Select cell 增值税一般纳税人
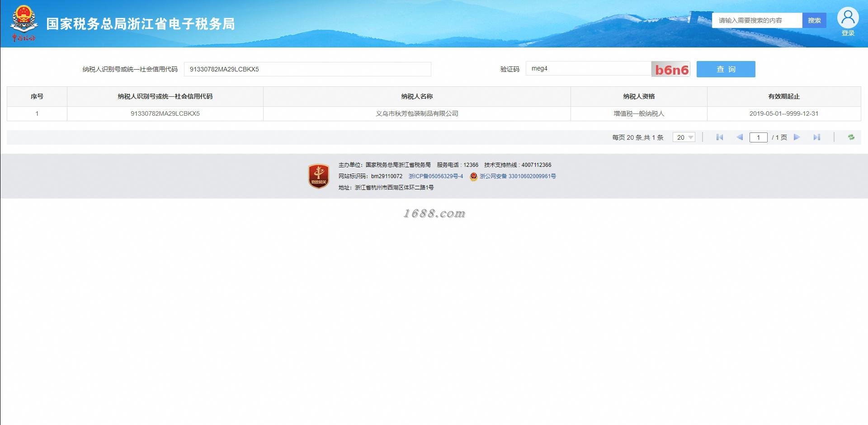868x425 pixels. pyautogui.click(x=639, y=113)
